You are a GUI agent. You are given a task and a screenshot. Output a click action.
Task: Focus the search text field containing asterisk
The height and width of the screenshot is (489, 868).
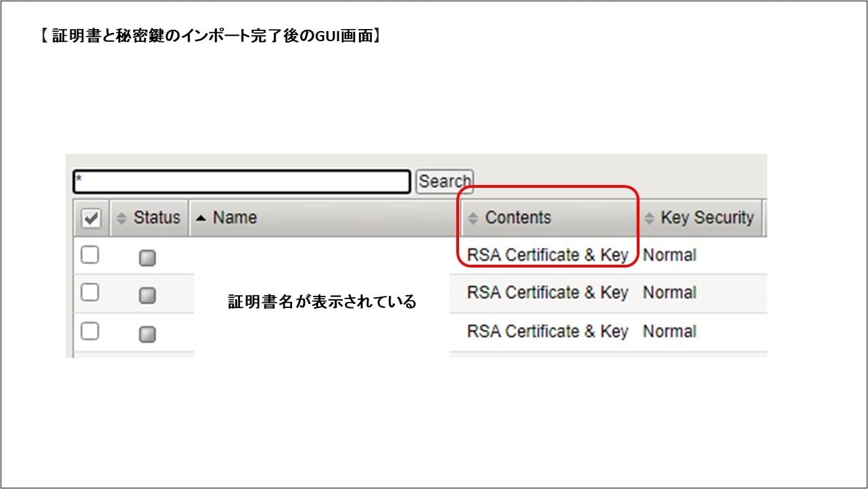[x=241, y=182]
